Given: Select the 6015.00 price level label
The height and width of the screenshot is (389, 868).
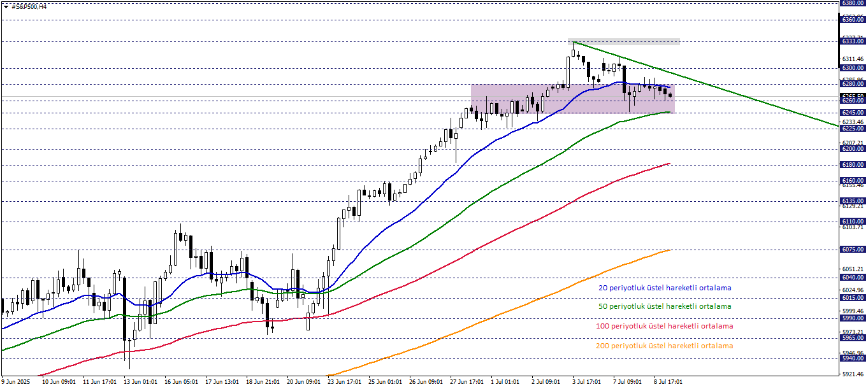Looking at the screenshot, I should (853, 297).
